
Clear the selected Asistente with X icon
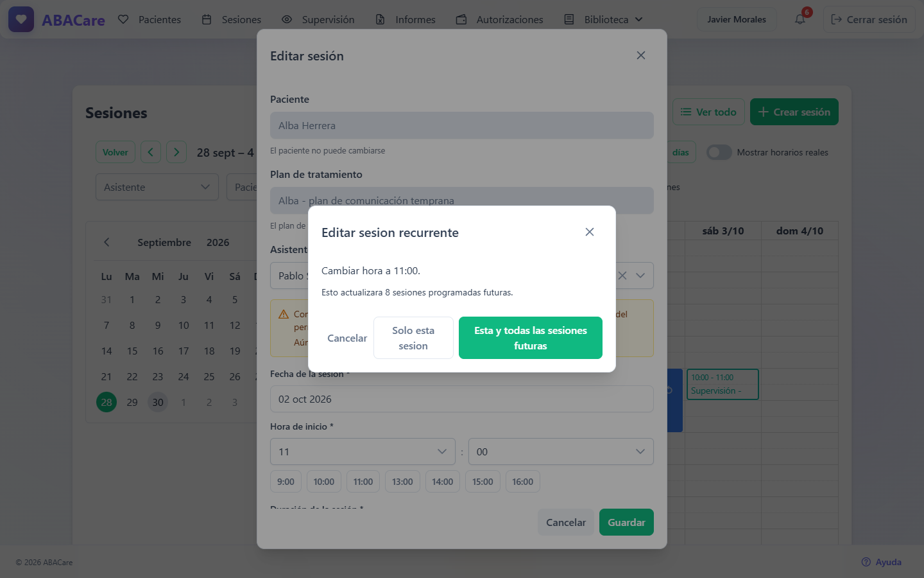[x=622, y=276]
